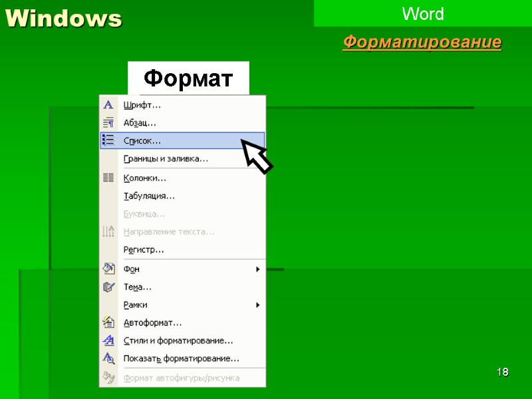532x399 pixels.
Task: Click the Word header label
Action: [x=423, y=13]
